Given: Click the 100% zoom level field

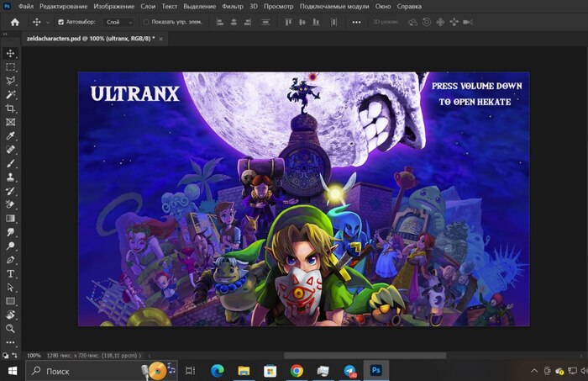Looking at the screenshot, I should 34,355.
